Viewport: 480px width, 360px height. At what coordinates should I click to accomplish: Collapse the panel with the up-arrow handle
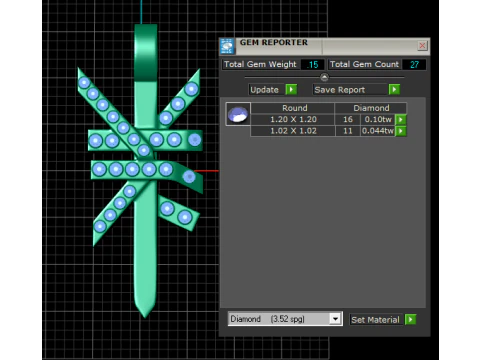pos(324,77)
